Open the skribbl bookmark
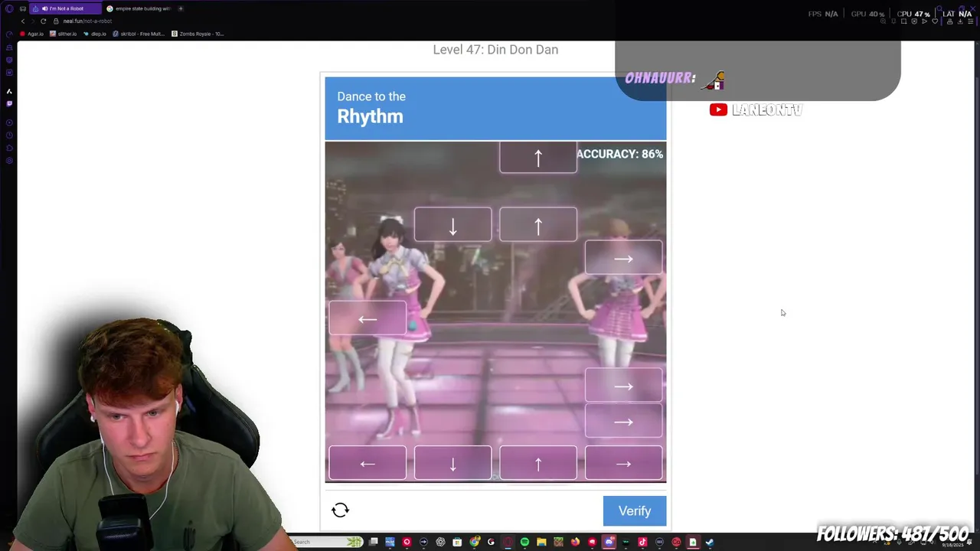The height and width of the screenshot is (551, 980). coord(139,34)
